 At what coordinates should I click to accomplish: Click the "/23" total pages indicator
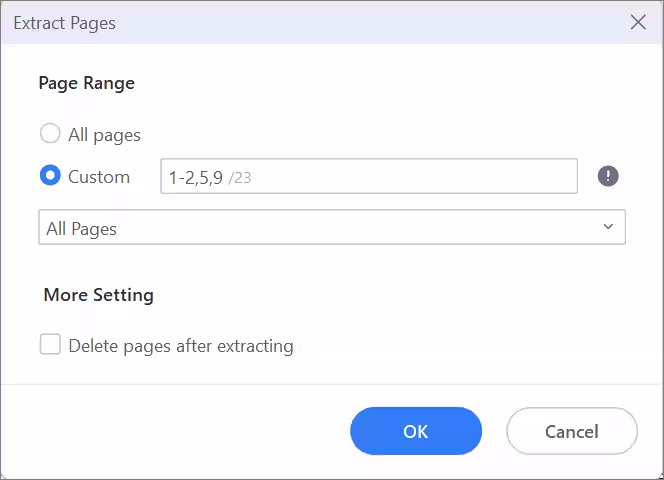coord(240,177)
